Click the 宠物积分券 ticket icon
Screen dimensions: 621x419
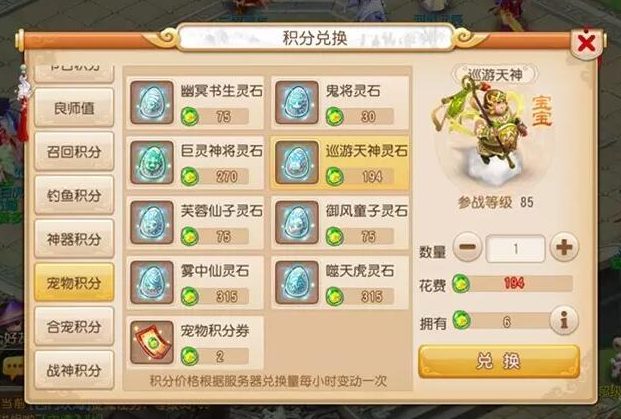pyautogui.click(x=152, y=342)
